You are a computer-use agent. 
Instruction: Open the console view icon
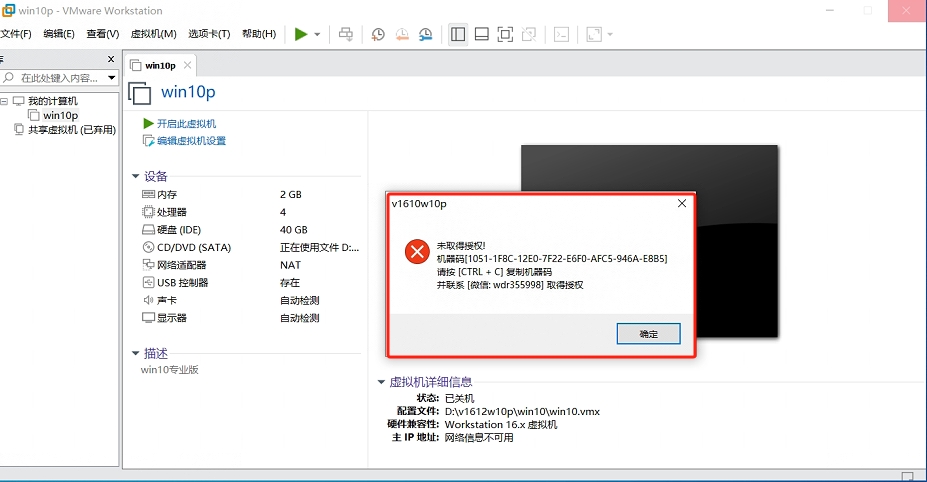[x=561, y=34]
